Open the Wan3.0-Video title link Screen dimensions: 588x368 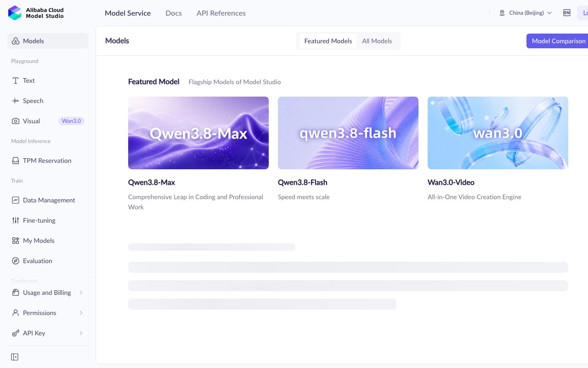click(x=451, y=183)
